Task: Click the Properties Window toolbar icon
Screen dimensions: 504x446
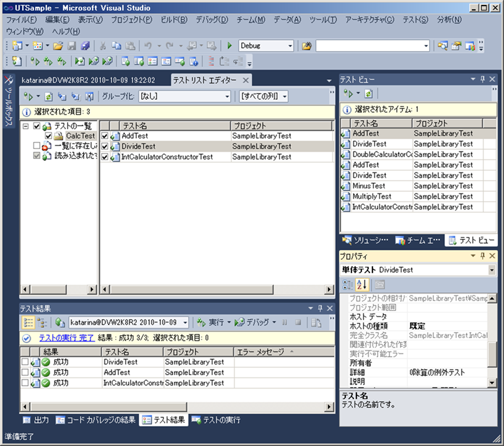Action: pos(456,46)
